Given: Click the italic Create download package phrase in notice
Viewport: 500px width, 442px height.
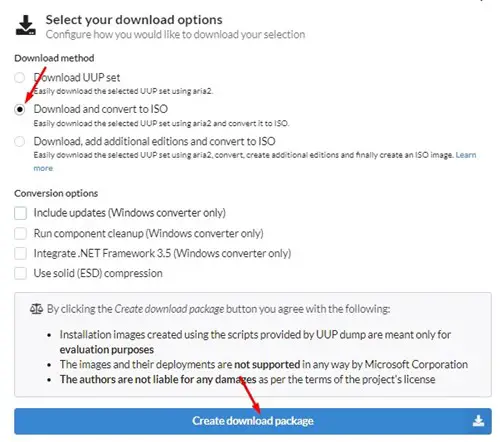Looking at the screenshot, I should pyautogui.click(x=169, y=309).
